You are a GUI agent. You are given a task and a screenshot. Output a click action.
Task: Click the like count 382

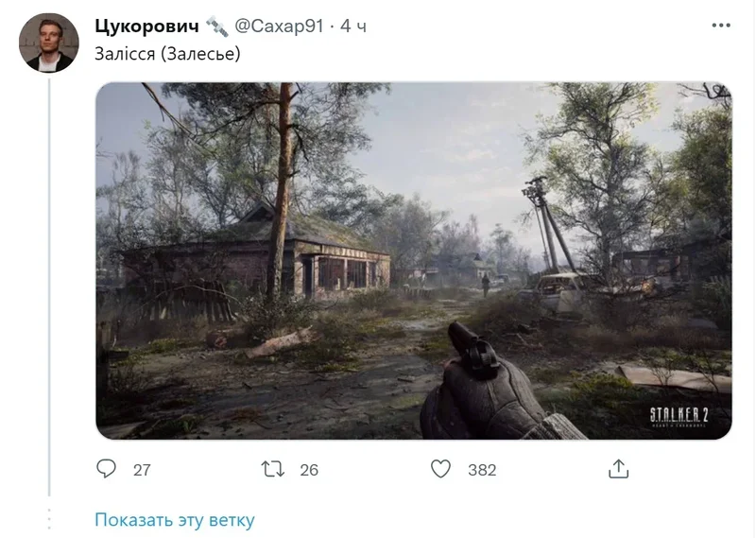[482, 470]
